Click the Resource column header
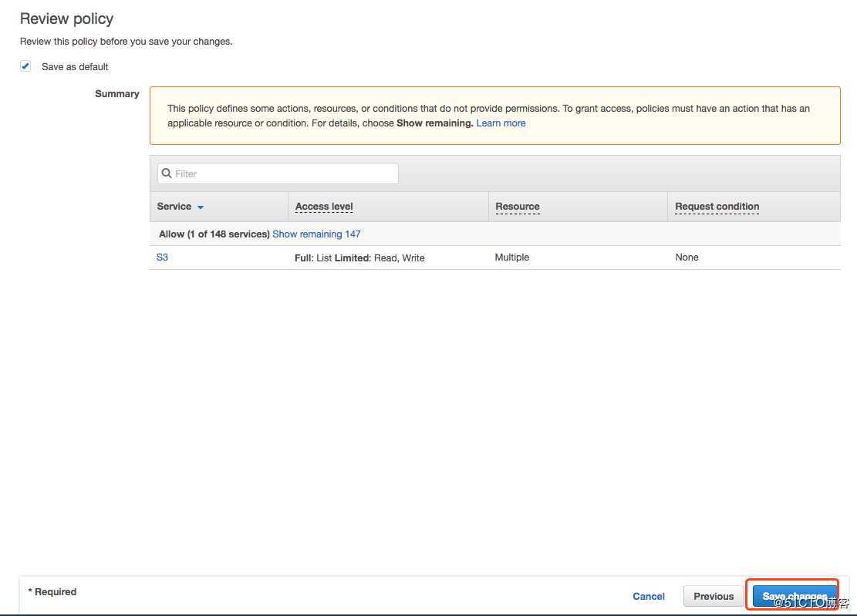The height and width of the screenshot is (616, 857). tap(517, 207)
